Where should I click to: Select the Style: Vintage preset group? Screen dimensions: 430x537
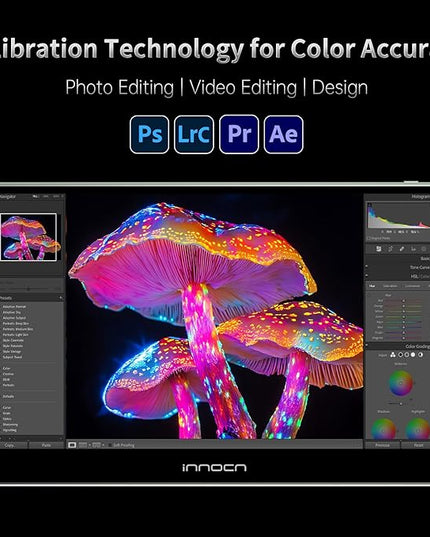coord(12,351)
